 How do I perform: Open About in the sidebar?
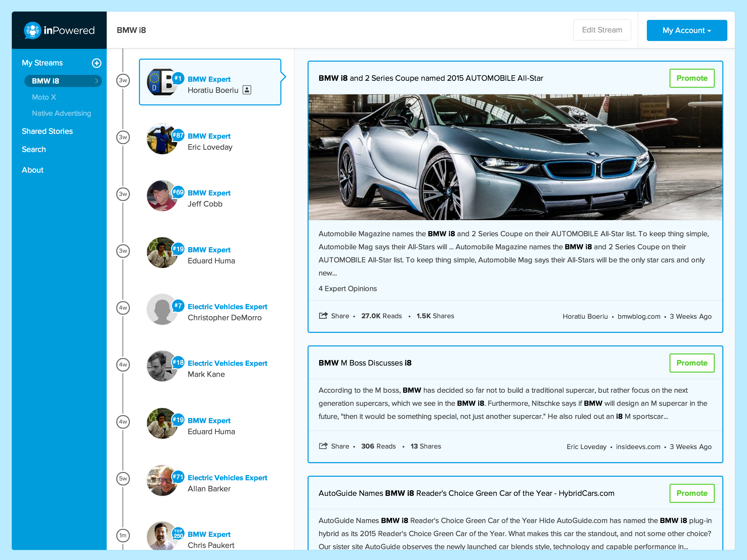(33, 170)
